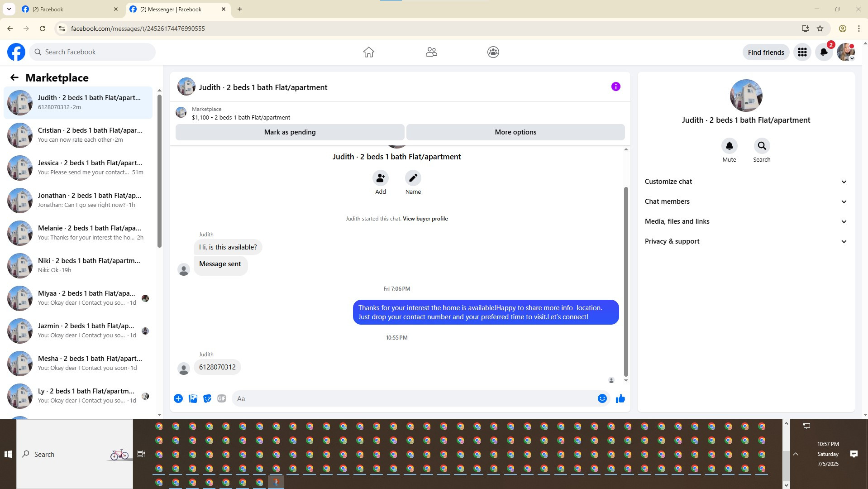This screenshot has height=489, width=868.
Task: Click the chat messages scrollbar
Action: pos(626,281)
